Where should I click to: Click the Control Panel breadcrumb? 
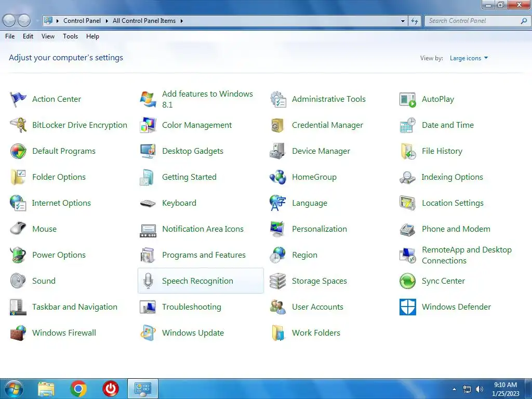tap(82, 21)
